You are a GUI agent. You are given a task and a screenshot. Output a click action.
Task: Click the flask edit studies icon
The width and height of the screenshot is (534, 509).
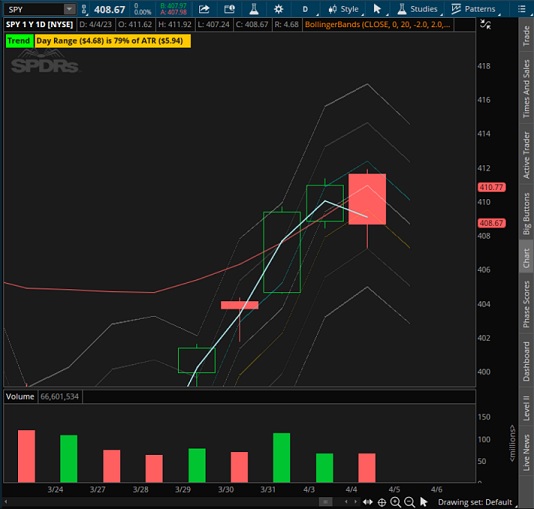[x=254, y=9]
